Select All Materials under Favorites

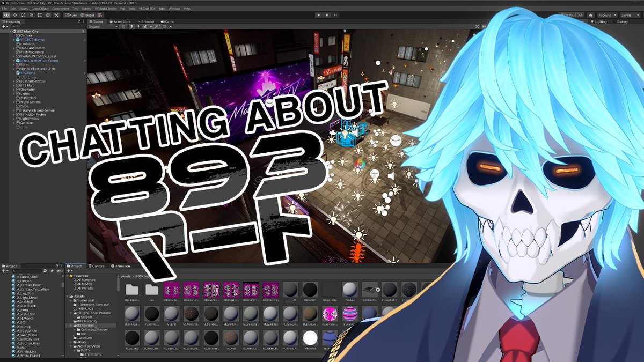click(86, 279)
